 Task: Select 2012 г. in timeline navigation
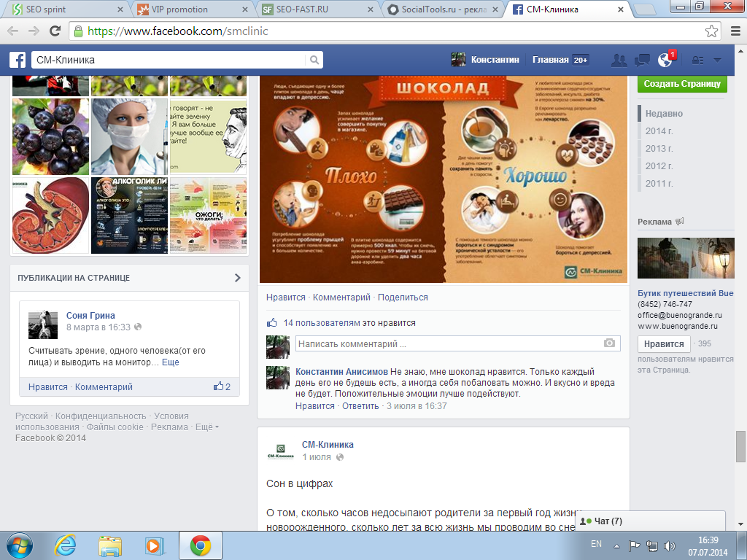[659, 166]
